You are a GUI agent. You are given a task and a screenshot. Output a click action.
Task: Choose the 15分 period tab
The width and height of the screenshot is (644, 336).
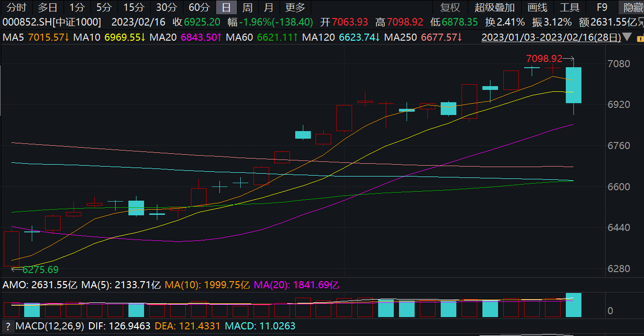click(134, 7)
